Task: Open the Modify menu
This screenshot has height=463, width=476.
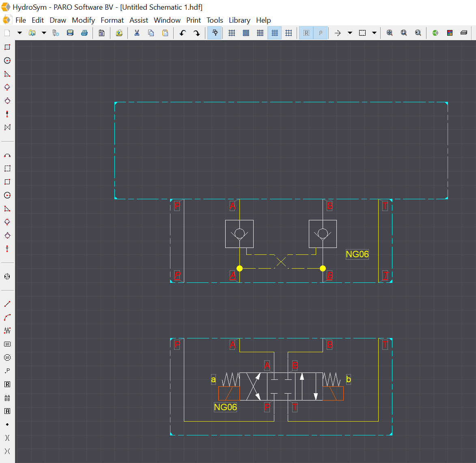Action: coord(83,20)
